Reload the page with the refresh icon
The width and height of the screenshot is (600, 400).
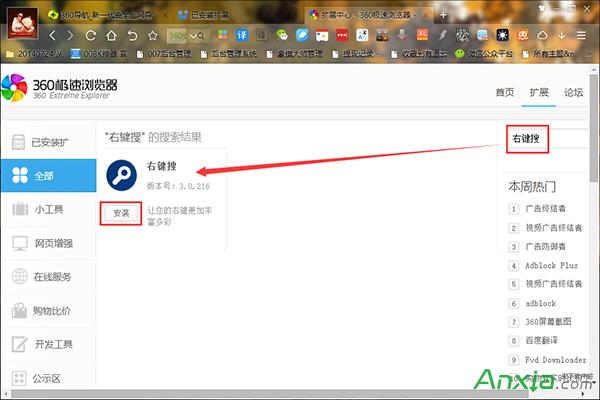(x=91, y=36)
